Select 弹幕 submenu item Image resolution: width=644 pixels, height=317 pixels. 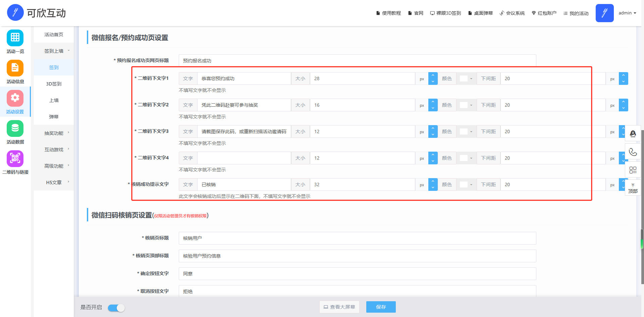[54, 117]
